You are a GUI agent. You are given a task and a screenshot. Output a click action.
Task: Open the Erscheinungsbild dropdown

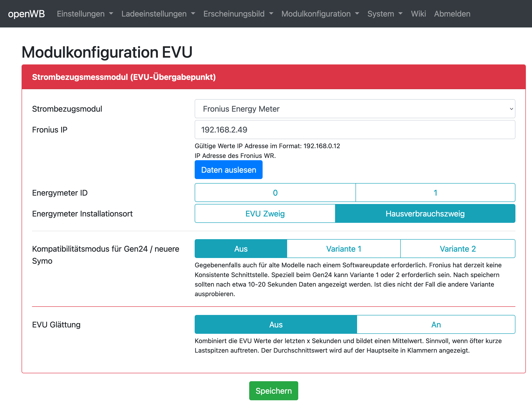pos(238,14)
